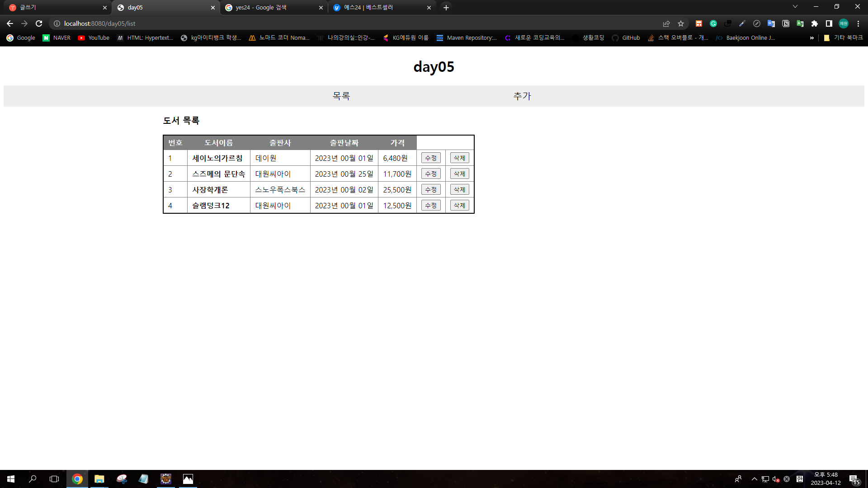Open Chrome three-dot menu
Screen dimensions: 868x488
[x=858, y=23]
